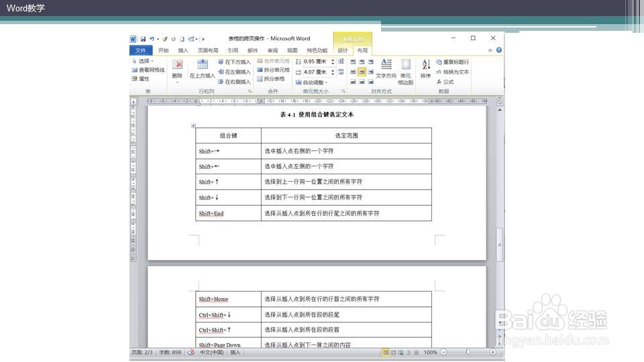Click the 100% zoom level button
The width and height of the screenshot is (644, 362).
pyautogui.click(x=431, y=352)
